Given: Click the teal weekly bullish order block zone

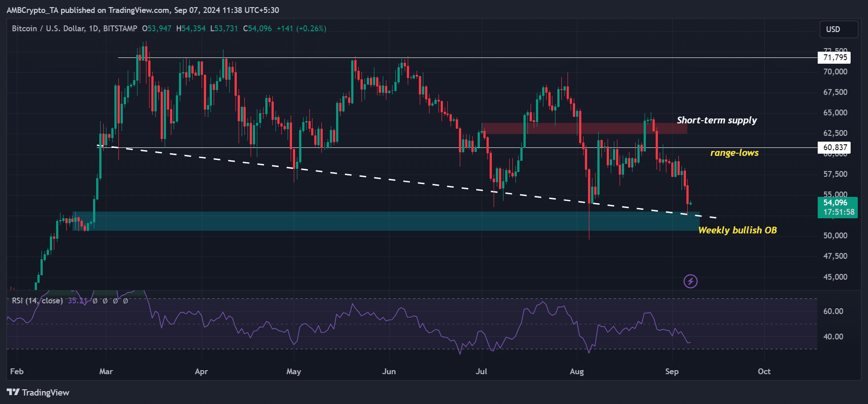Looking at the screenshot, I should point(386,221).
